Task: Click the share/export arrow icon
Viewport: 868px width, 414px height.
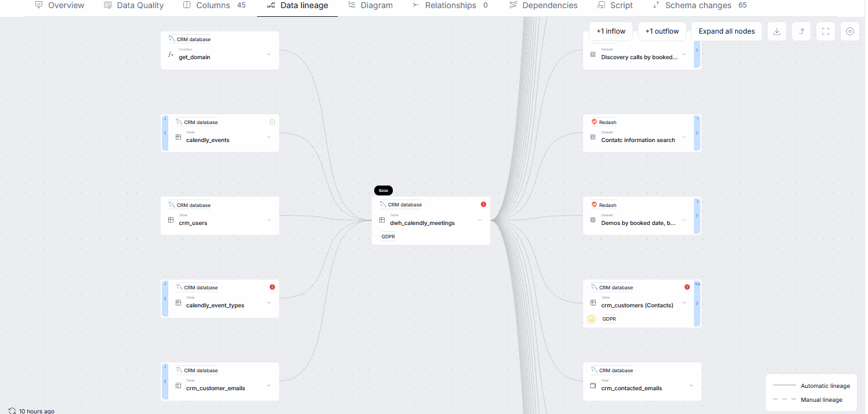Action: [801, 31]
